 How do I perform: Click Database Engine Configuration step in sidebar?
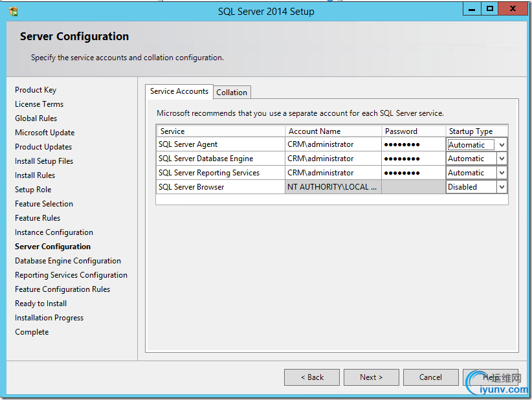click(x=68, y=261)
